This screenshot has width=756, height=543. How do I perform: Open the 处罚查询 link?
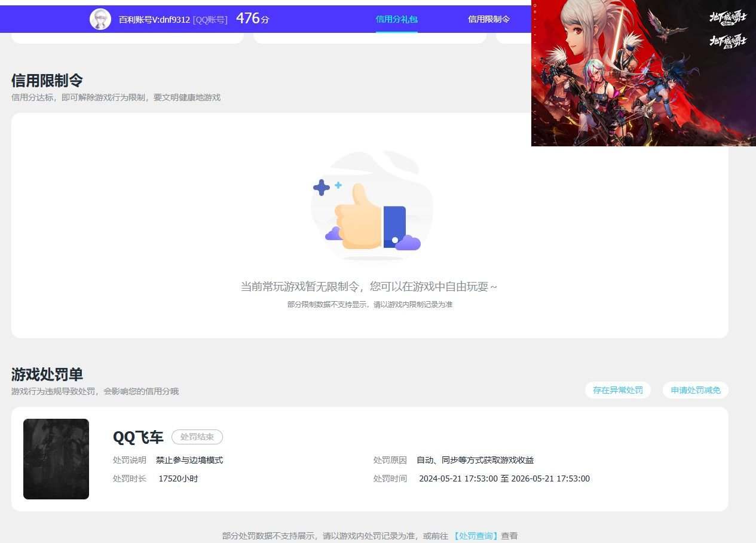click(476, 536)
